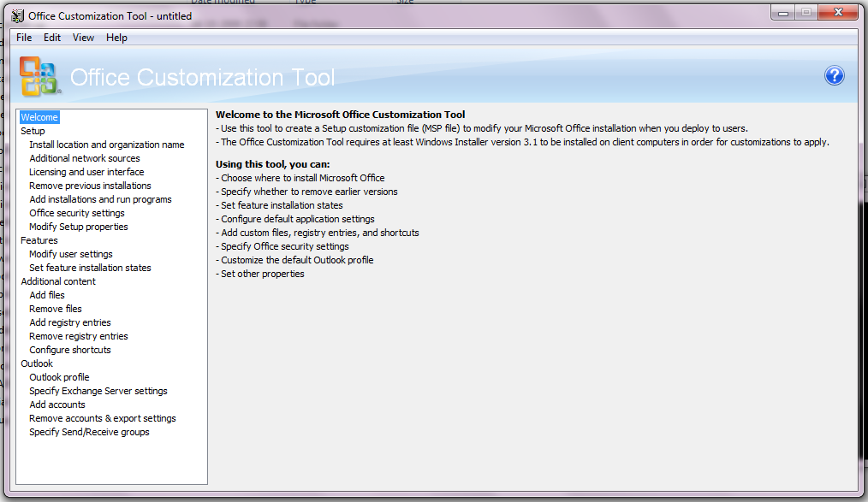Image resolution: width=868 pixels, height=502 pixels.
Task: Open Configure shortcuts page
Action: click(69, 350)
